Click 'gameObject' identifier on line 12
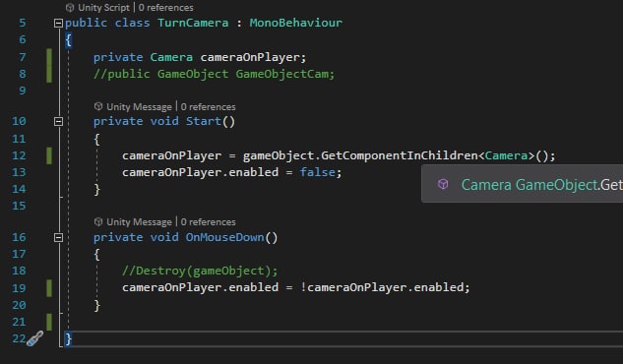Viewport: 623px width, 364px height. point(279,156)
